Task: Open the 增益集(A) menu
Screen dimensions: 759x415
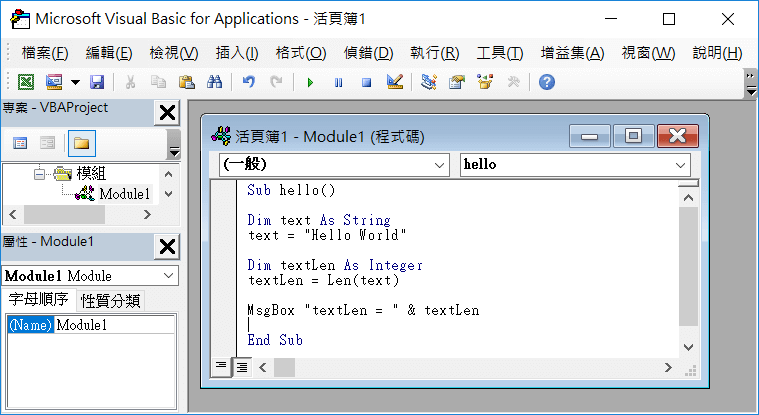Action: [x=573, y=53]
